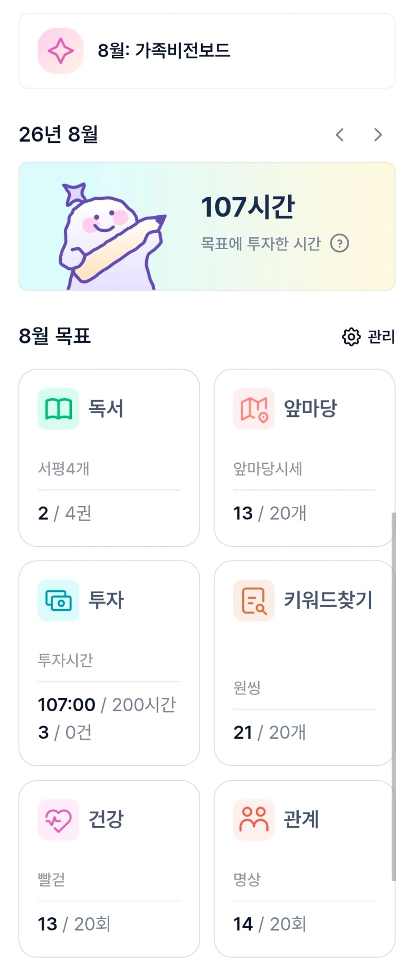Open the 8월: 가족비전보드 card
This screenshot has height=980, width=396.
(x=207, y=51)
